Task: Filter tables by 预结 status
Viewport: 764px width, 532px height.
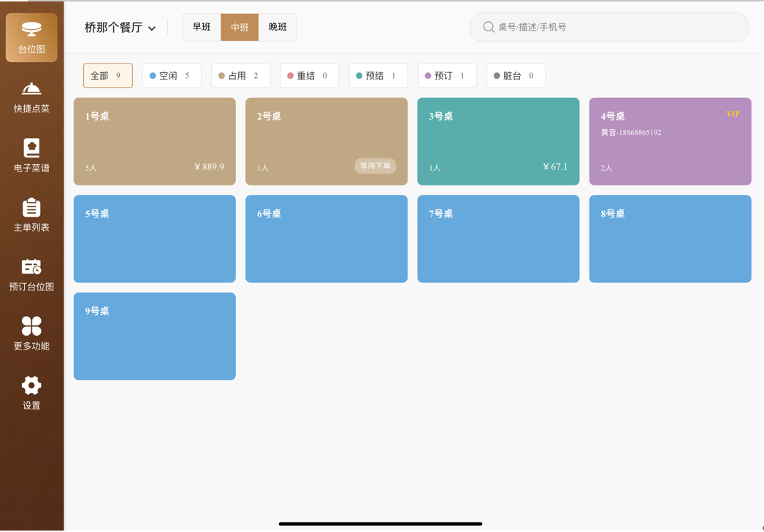Action: pyautogui.click(x=378, y=76)
